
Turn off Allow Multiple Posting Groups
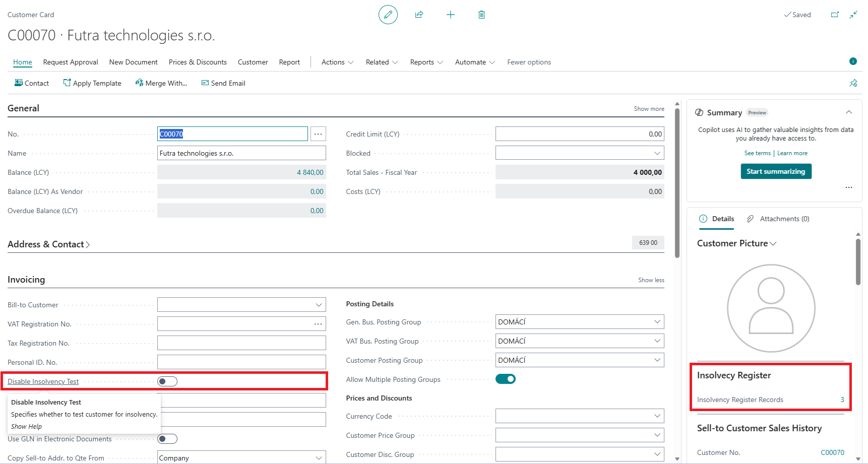pos(505,379)
